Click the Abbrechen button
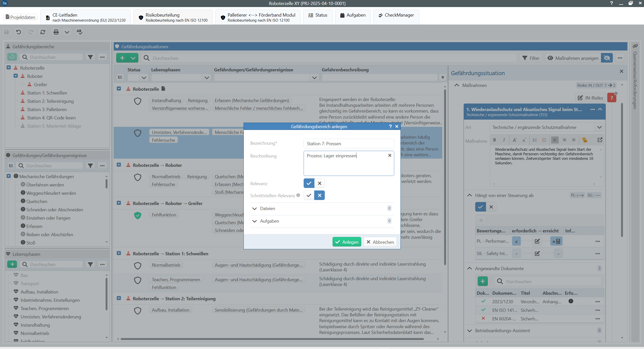The image size is (644, 349). [380, 242]
